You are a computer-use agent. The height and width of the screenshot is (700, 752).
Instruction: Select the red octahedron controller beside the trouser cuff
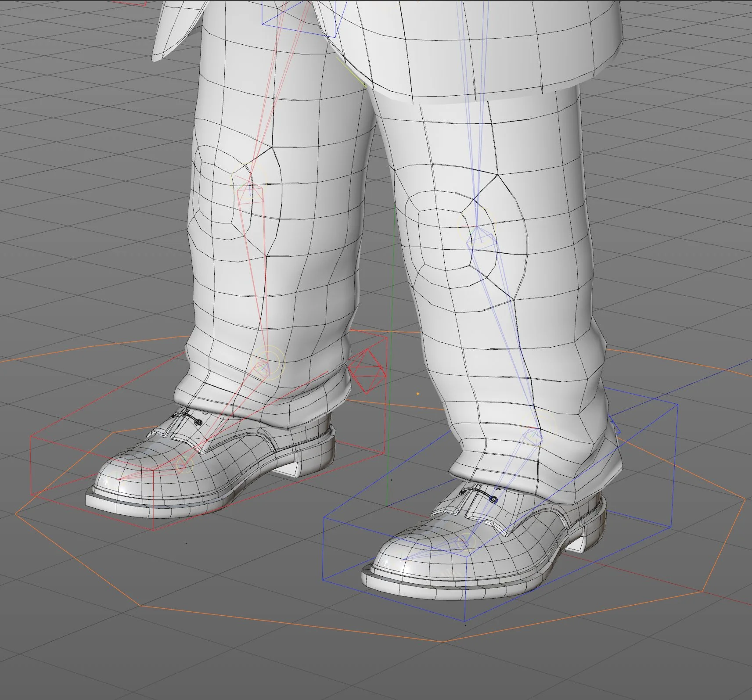367,371
